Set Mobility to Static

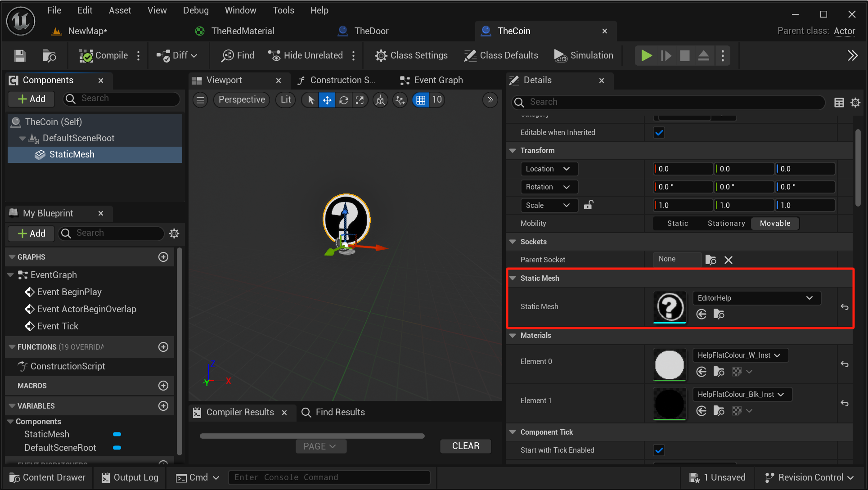click(x=678, y=224)
